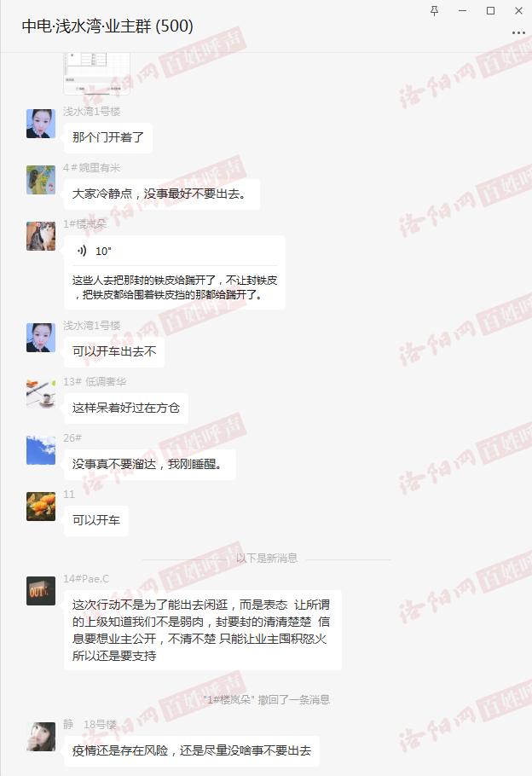Select the long message from 14#Pae.C
The image size is (532, 776).
click(202, 630)
